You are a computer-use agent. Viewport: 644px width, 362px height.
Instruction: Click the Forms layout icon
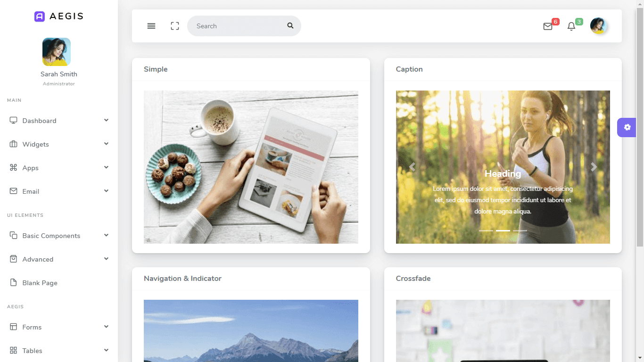click(13, 327)
